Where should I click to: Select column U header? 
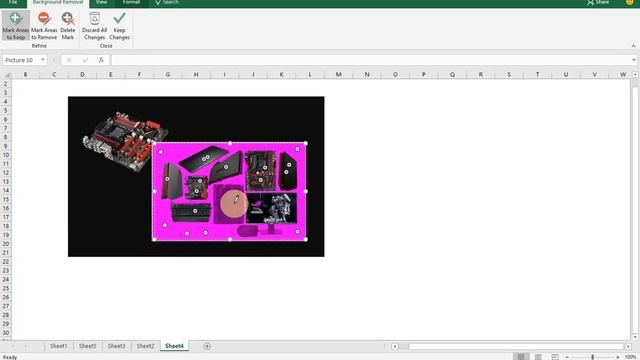[566, 74]
